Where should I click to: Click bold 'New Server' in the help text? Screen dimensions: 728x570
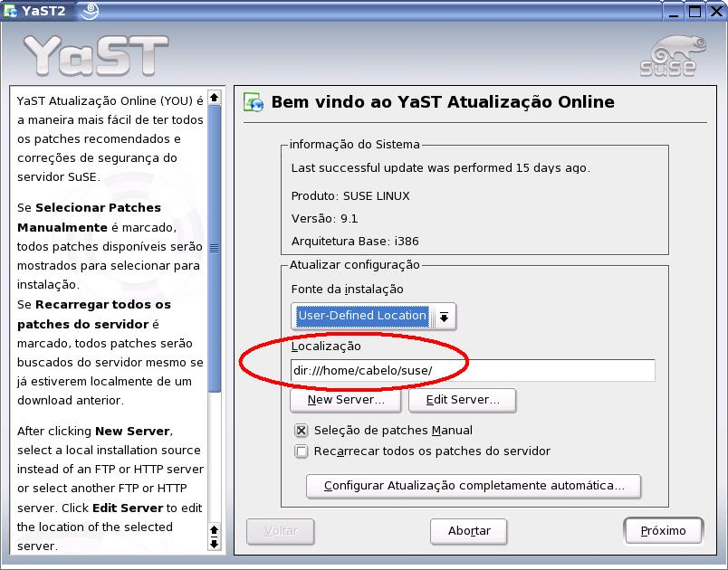132,432
